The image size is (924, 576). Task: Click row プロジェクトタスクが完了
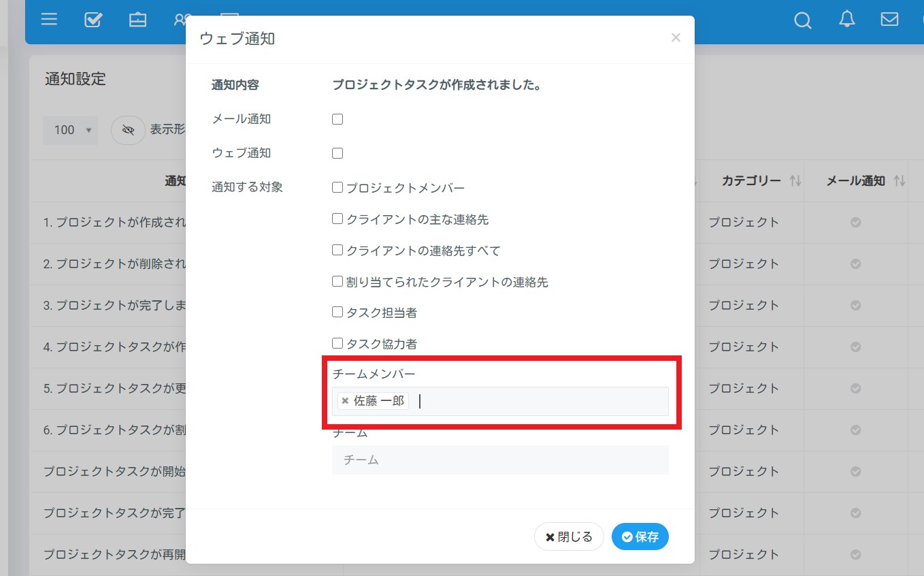(114, 513)
